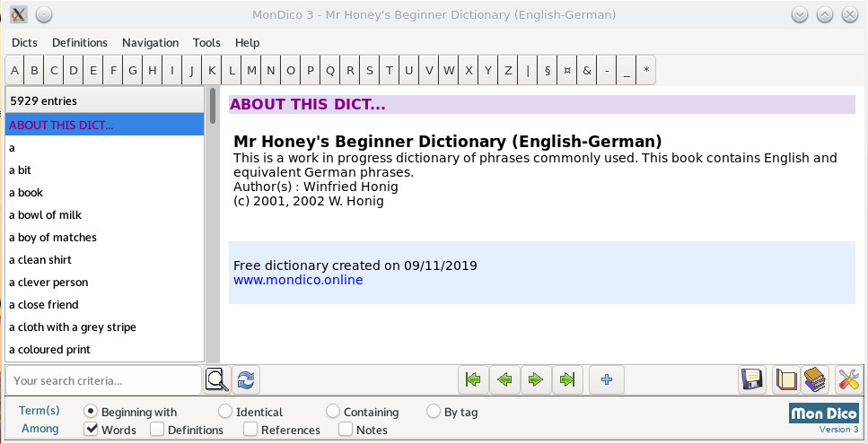Image resolution: width=868 pixels, height=444 pixels.
Task: Select 'a clever person' entry
Action: 105,282
